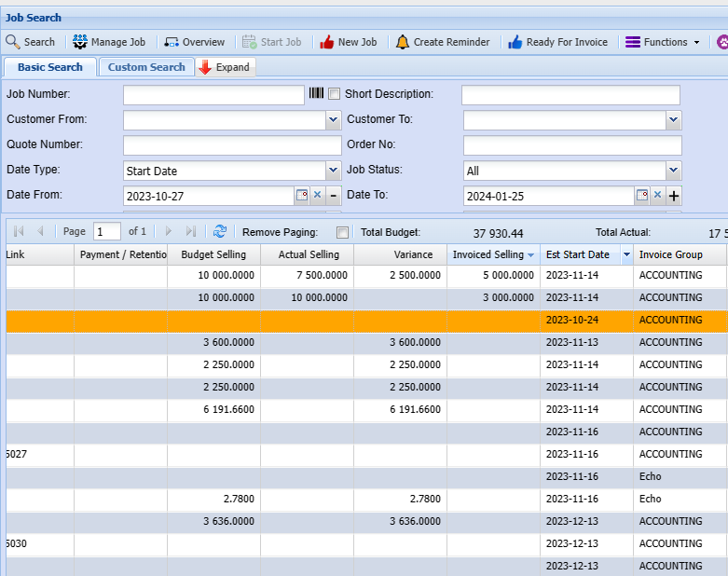Click the Expand button
The height and width of the screenshot is (576, 728).
click(225, 67)
